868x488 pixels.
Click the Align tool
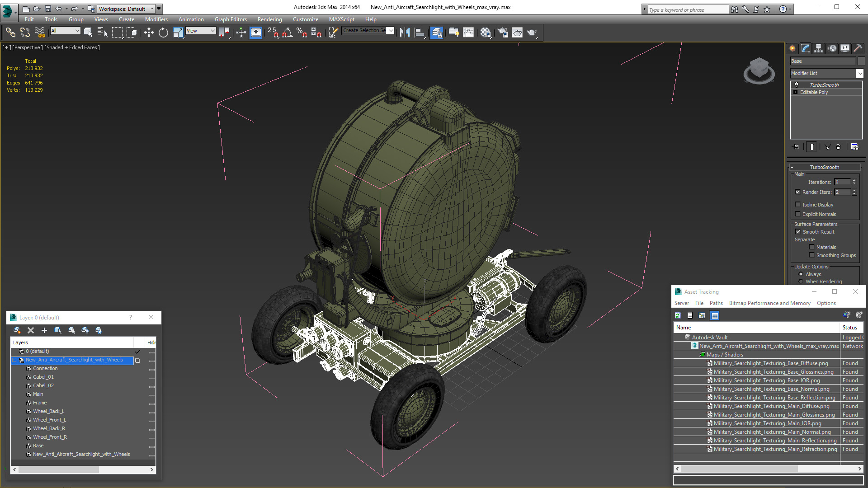coord(420,32)
